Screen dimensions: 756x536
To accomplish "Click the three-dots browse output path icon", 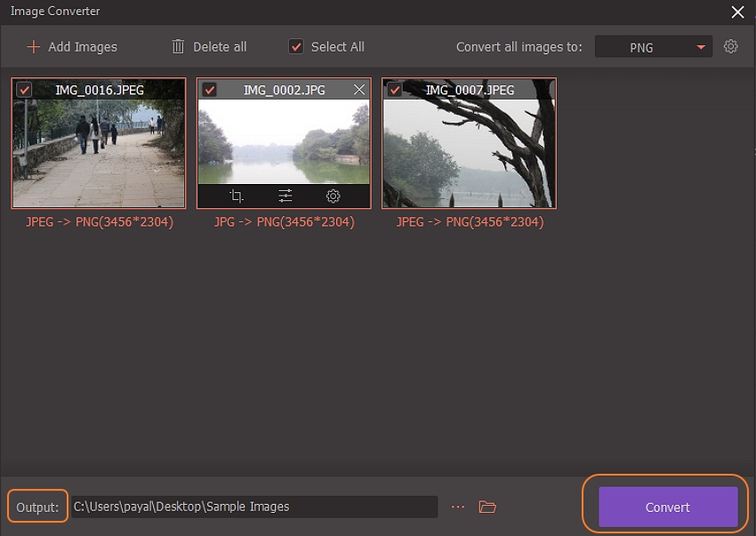I will pos(458,507).
